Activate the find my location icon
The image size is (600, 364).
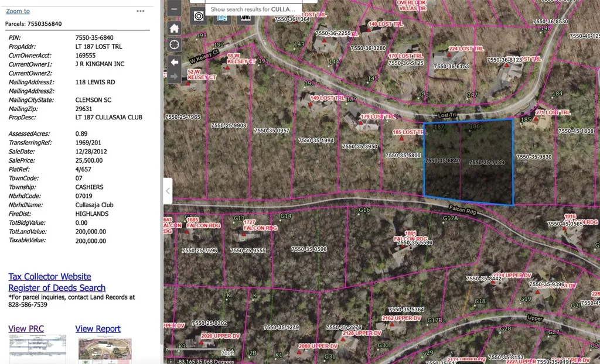click(x=174, y=44)
